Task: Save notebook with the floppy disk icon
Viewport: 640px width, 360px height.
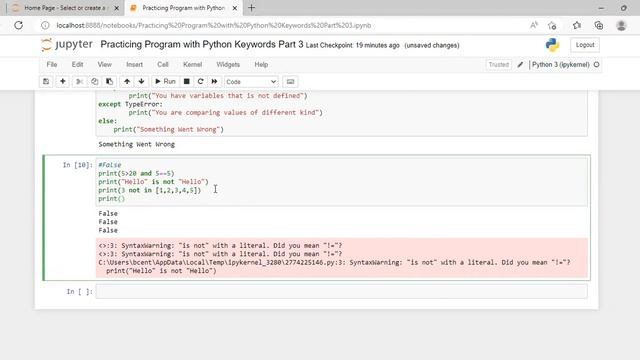Action: click(x=46, y=82)
